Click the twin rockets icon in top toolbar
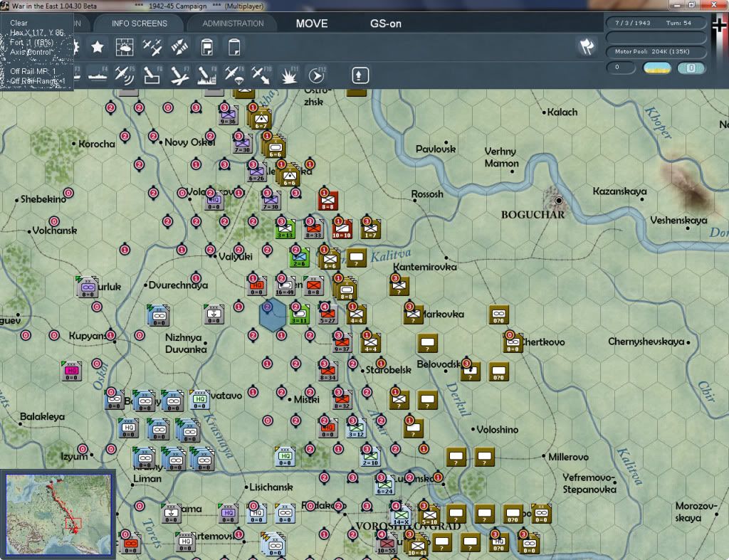 179,47
